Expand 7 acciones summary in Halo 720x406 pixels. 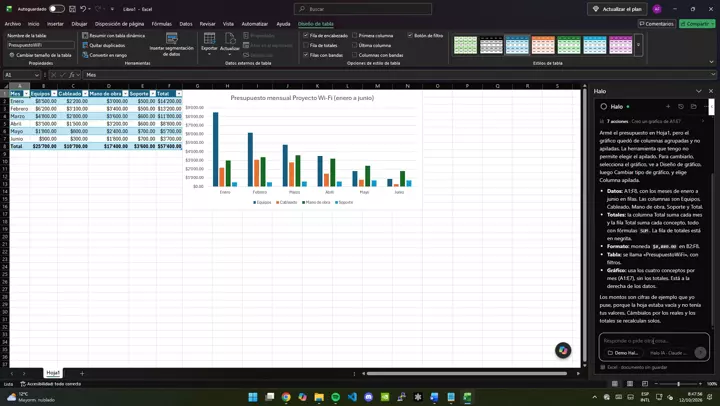click(x=652, y=121)
